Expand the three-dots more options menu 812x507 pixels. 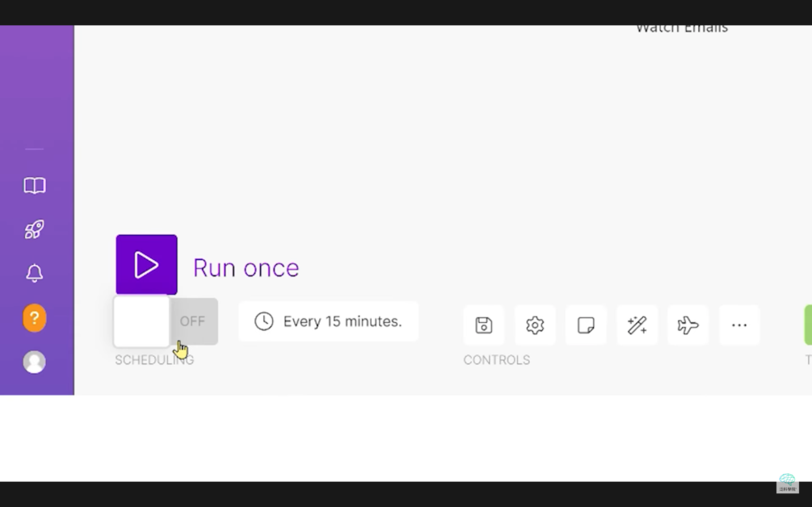pyautogui.click(x=739, y=325)
